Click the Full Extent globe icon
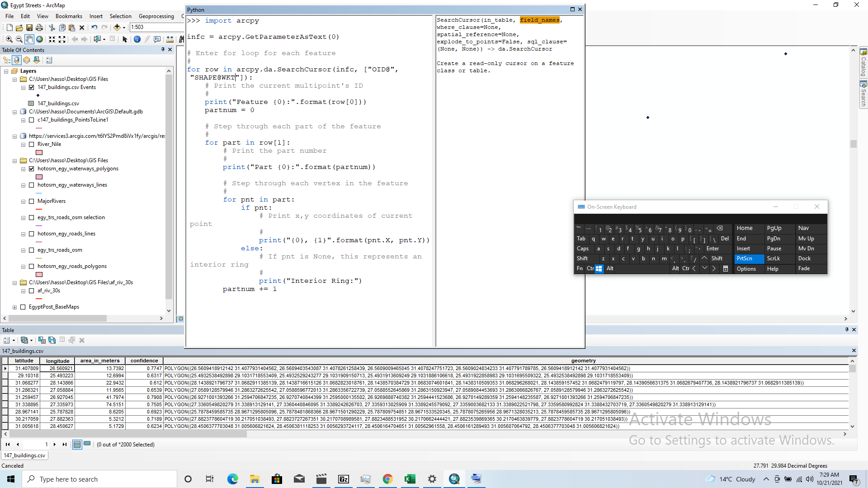This screenshot has width=868, height=488. (39, 39)
